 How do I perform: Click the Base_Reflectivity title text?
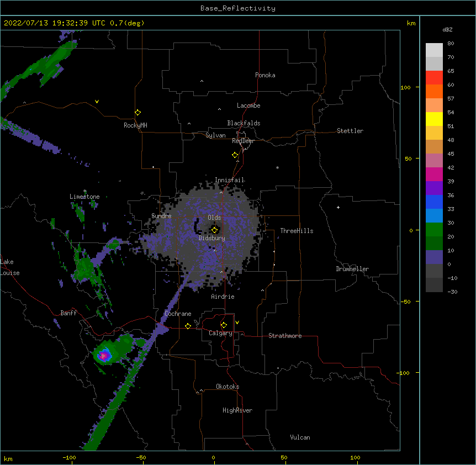[238, 8]
